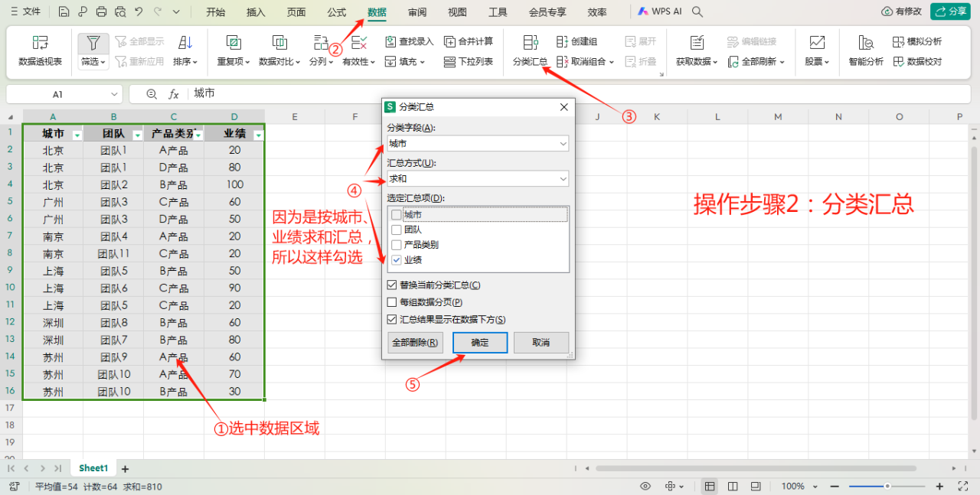Screen dimensions: 980x495
Task: Click the zoom-out minus button in the status bar
Action: [x=833, y=486]
